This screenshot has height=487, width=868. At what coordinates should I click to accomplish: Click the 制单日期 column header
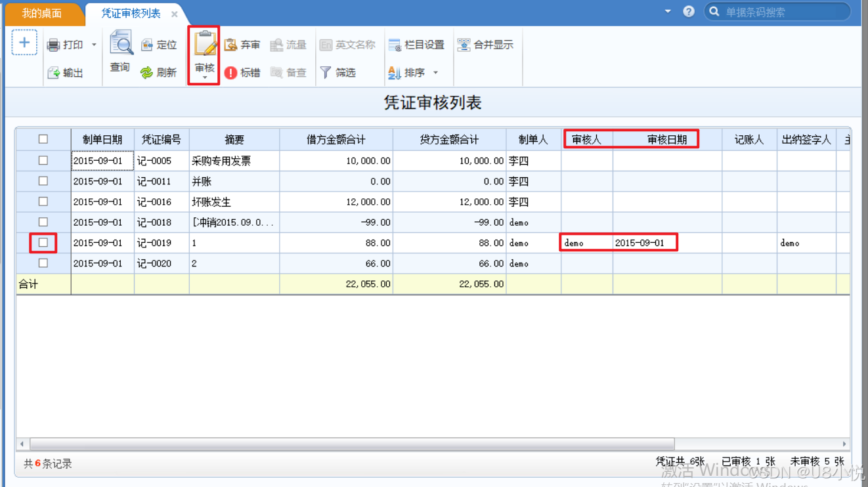tap(102, 139)
